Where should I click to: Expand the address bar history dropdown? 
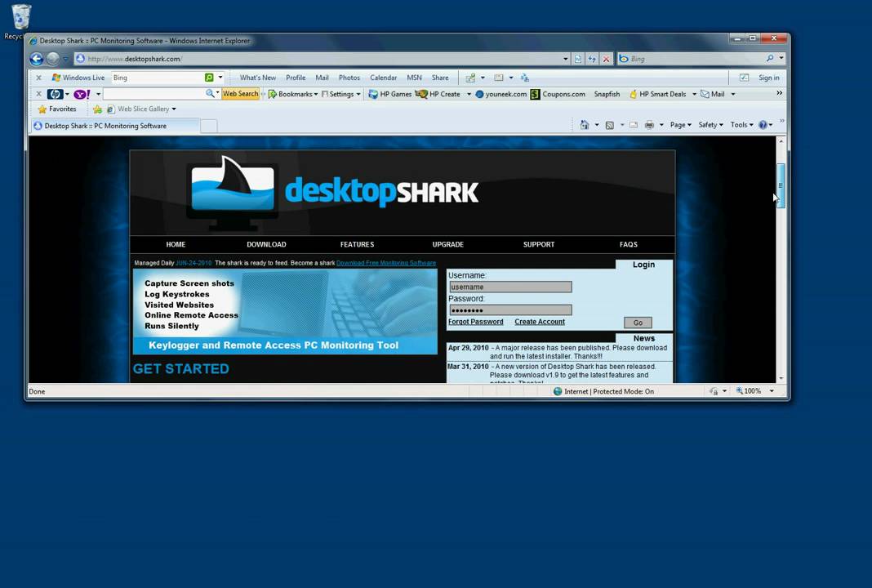pyautogui.click(x=566, y=59)
